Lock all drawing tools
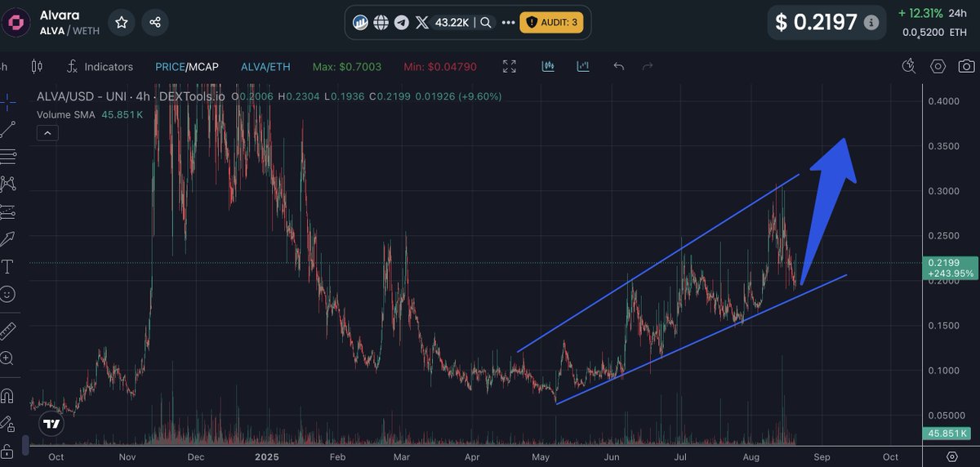Image resolution: width=980 pixels, height=467 pixels. click(x=7, y=451)
